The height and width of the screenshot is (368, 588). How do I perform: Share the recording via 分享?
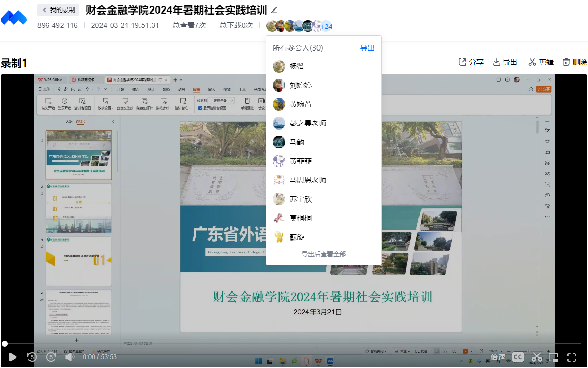[471, 62]
